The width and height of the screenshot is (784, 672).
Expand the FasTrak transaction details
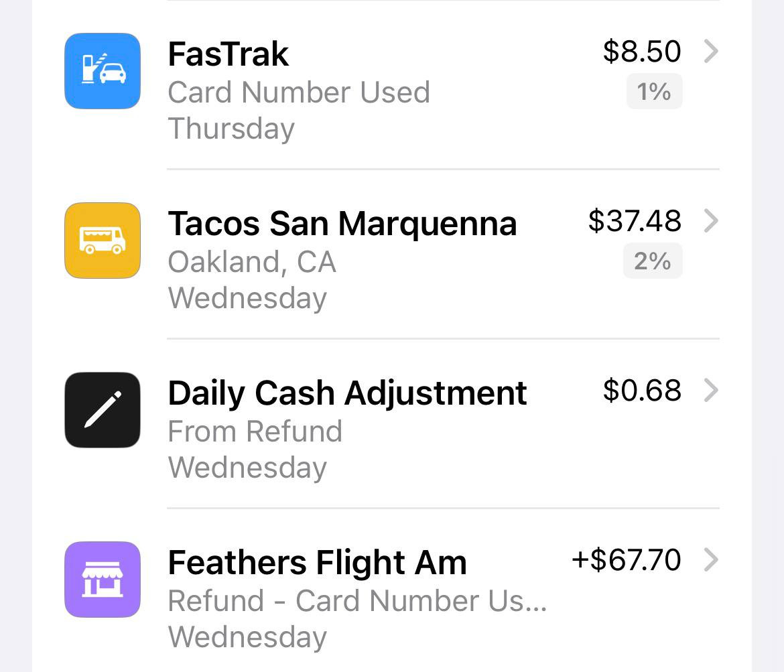pyautogui.click(x=711, y=51)
